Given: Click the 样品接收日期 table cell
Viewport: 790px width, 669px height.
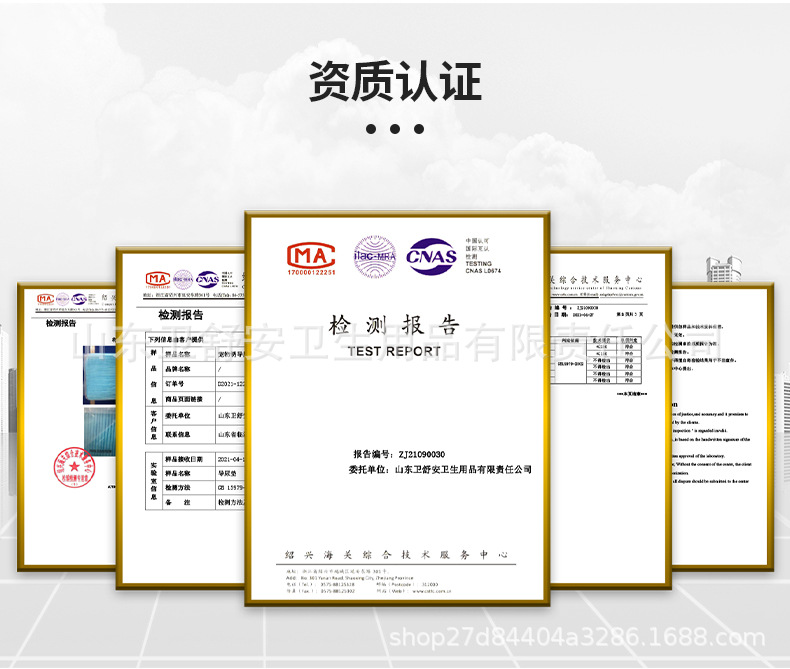Looking at the screenshot, I should point(189,459).
